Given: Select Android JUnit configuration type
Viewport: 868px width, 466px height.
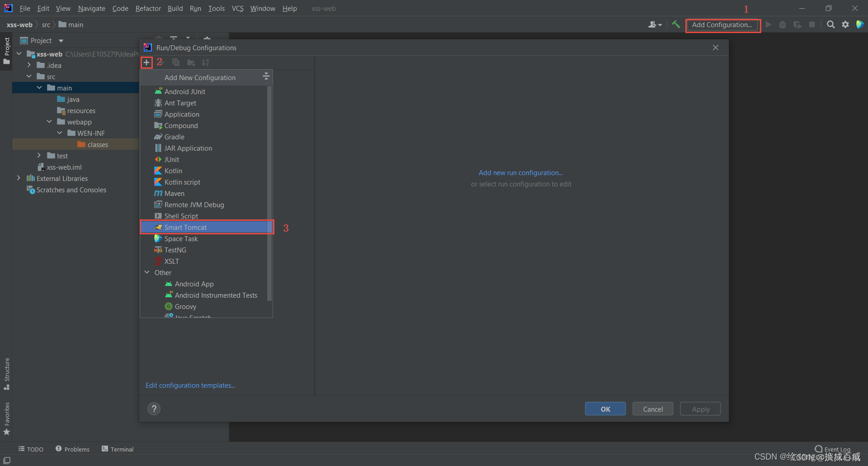Looking at the screenshot, I should [206, 91].
